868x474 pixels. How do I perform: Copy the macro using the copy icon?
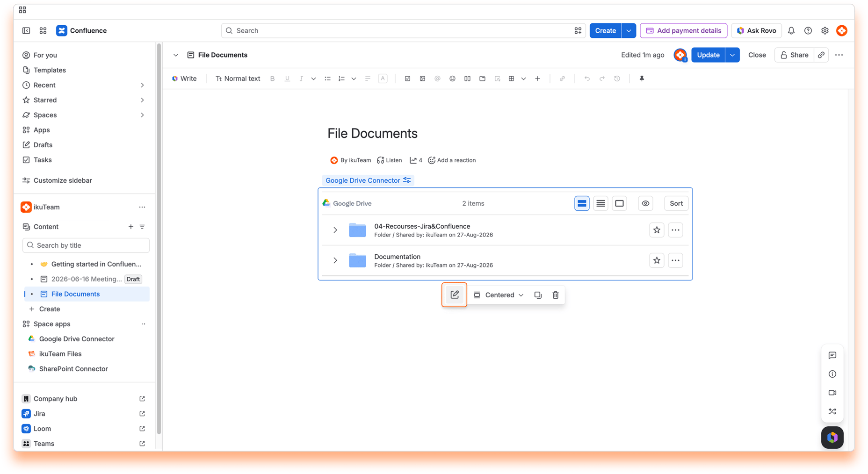pyautogui.click(x=538, y=295)
